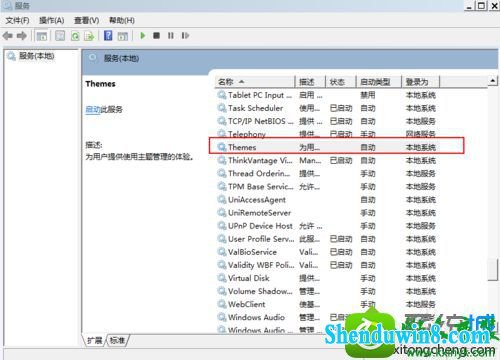
Task: Click the gear icon beside Task Scheduler
Action: coord(222,108)
